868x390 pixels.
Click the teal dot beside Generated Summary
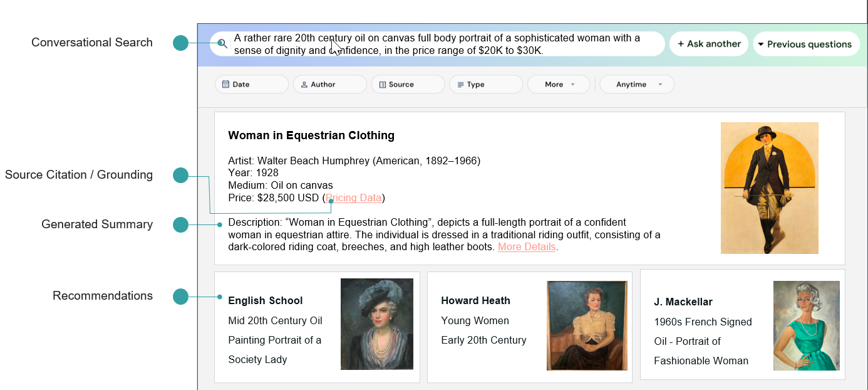(x=181, y=224)
